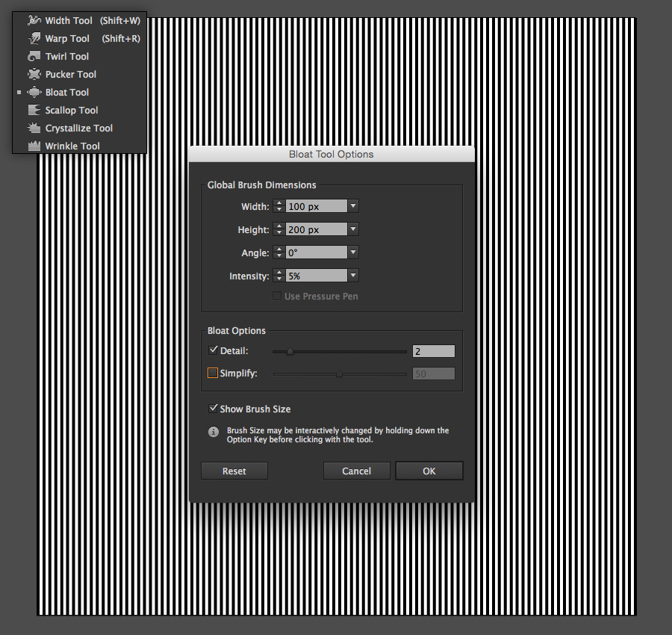Open the Intensity percentage dropdown
This screenshot has height=635, width=672.
coord(352,276)
